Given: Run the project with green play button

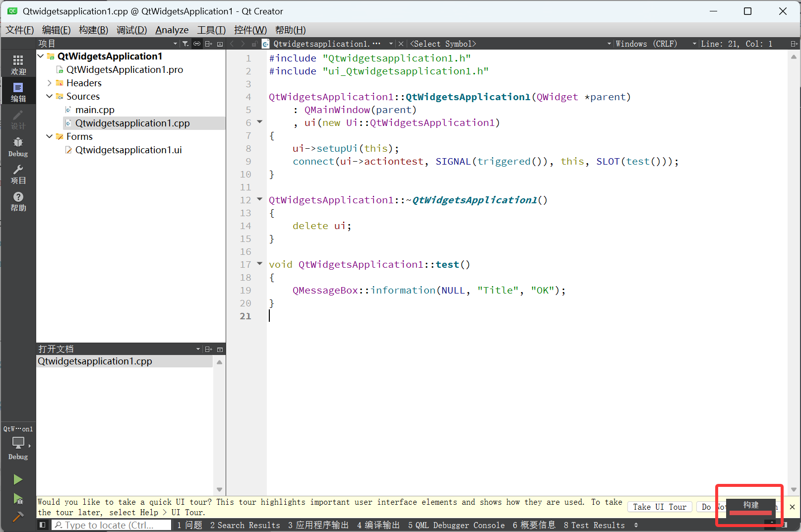Looking at the screenshot, I should click(x=18, y=479).
